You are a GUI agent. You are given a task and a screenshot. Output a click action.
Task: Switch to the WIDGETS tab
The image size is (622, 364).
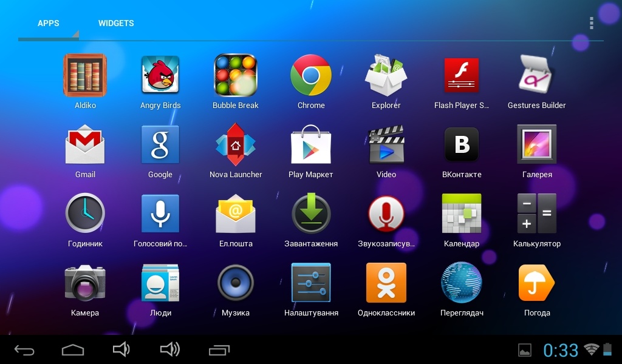tap(116, 23)
